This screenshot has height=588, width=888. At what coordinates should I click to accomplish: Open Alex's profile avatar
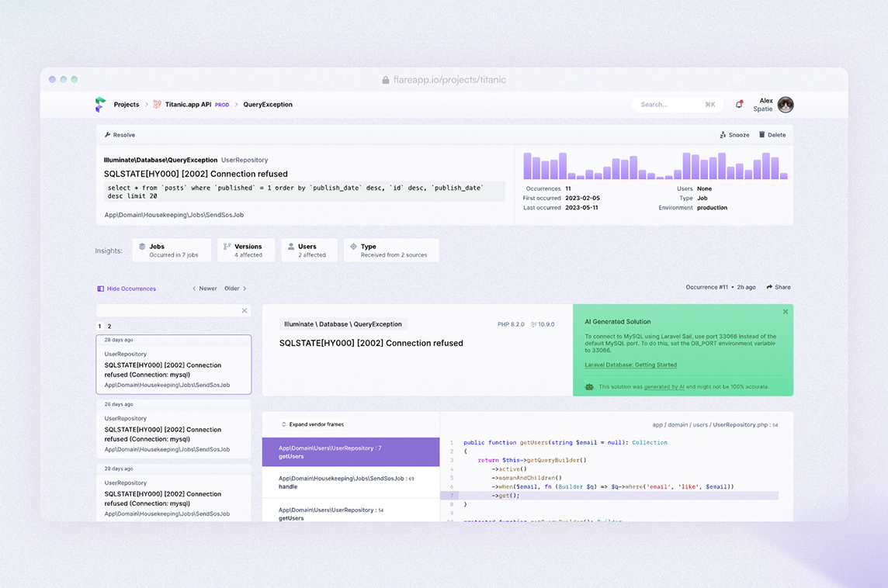tap(786, 105)
